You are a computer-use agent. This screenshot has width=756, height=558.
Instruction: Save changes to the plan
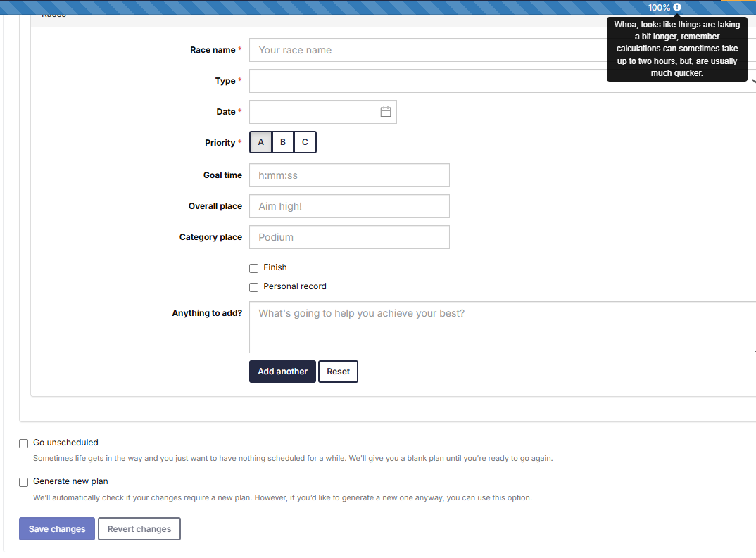click(57, 529)
